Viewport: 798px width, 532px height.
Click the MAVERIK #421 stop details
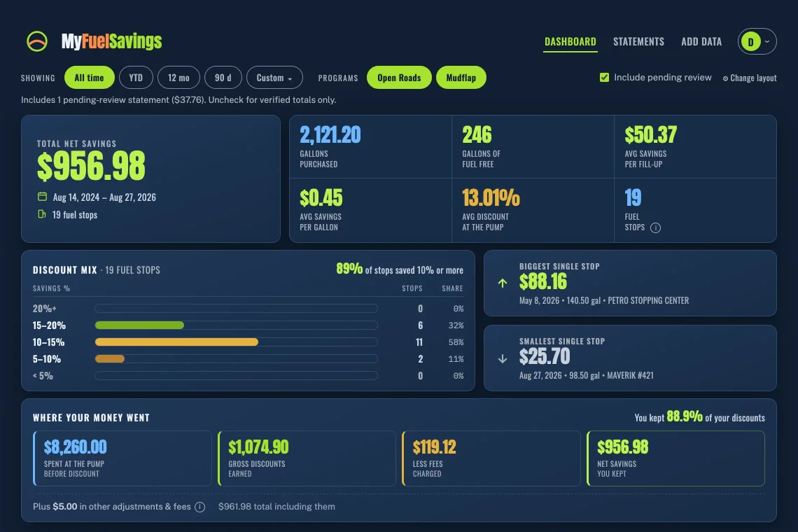[587, 375]
